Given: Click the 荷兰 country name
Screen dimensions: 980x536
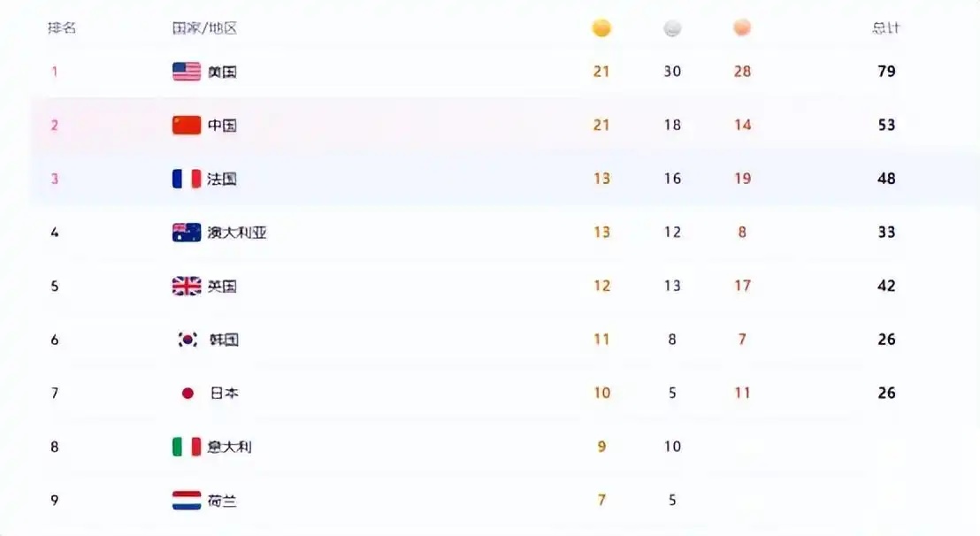Looking at the screenshot, I should click(x=222, y=501).
